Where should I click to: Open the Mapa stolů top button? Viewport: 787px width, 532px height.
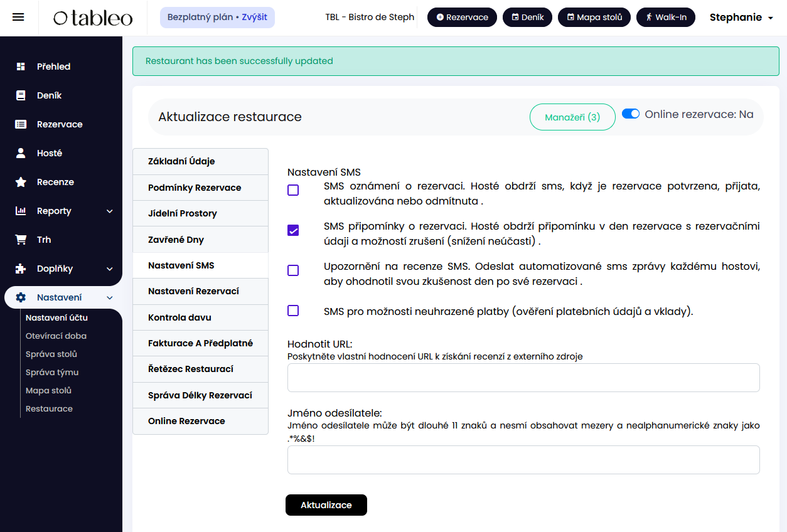click(594, 17)
